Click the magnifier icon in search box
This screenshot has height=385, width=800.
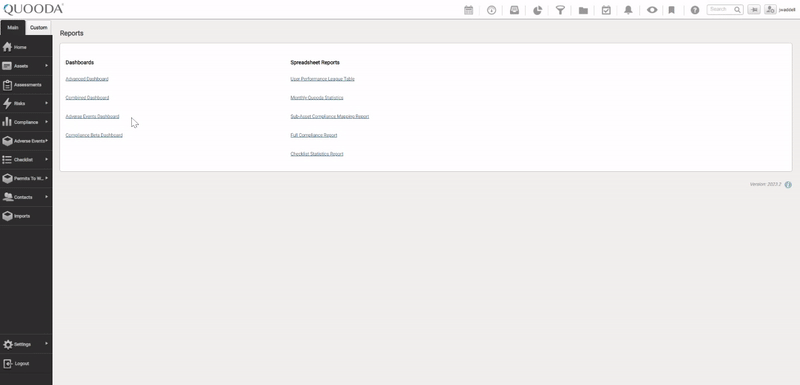(x=737, y=10)
